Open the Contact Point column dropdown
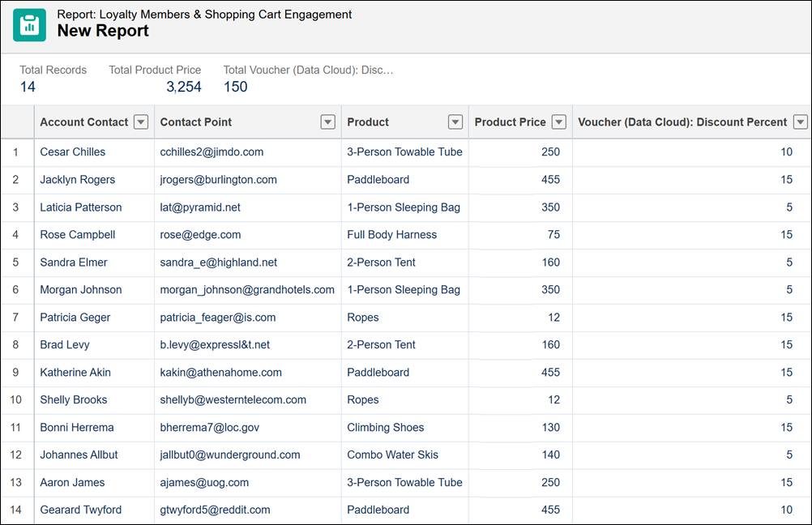This screenshot has width=812, height=525. pyautogui.click(x=328, y=122)
